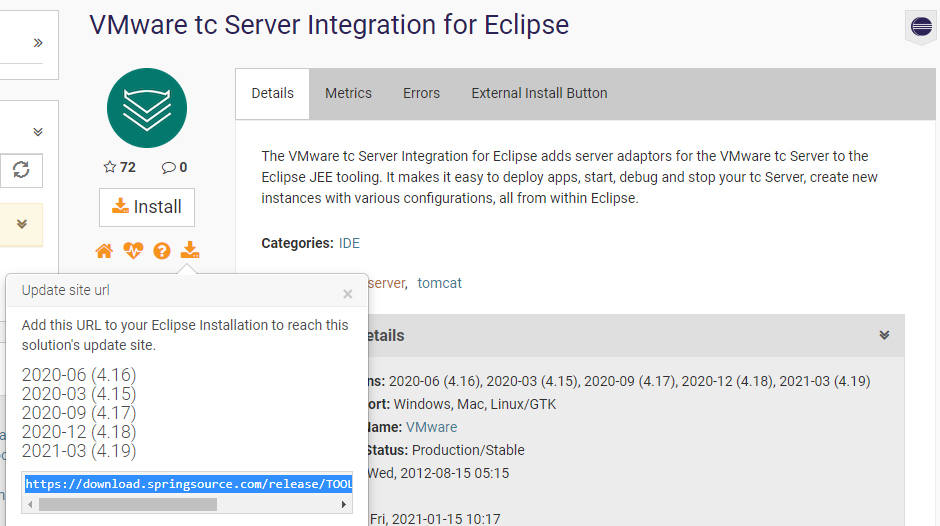Click the orange heartbeat health icon

[133, 251]
